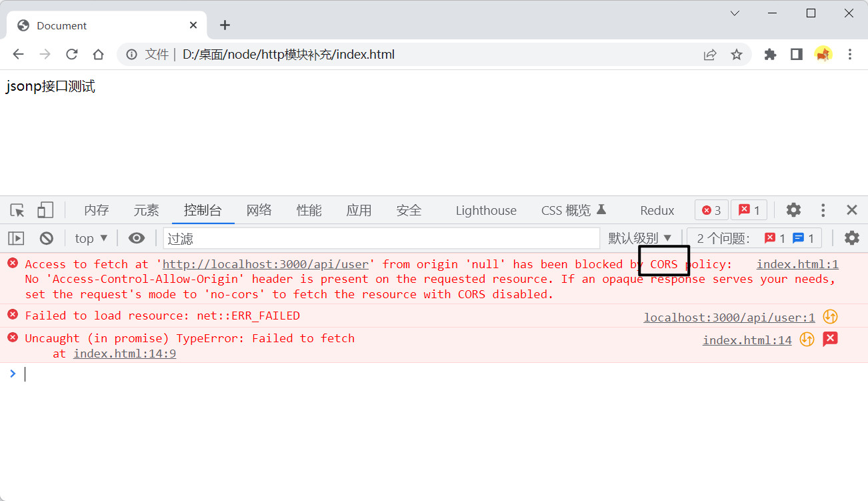
Task: Open the browser extensions puzzle icon
Action: point(770,55)
